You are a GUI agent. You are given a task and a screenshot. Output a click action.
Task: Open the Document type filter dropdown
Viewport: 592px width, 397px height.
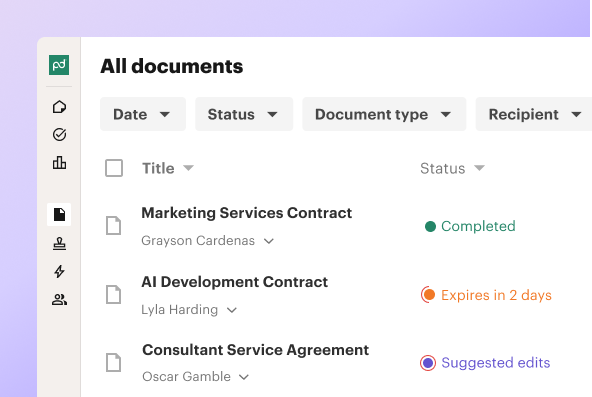click(x=384, y=114)
